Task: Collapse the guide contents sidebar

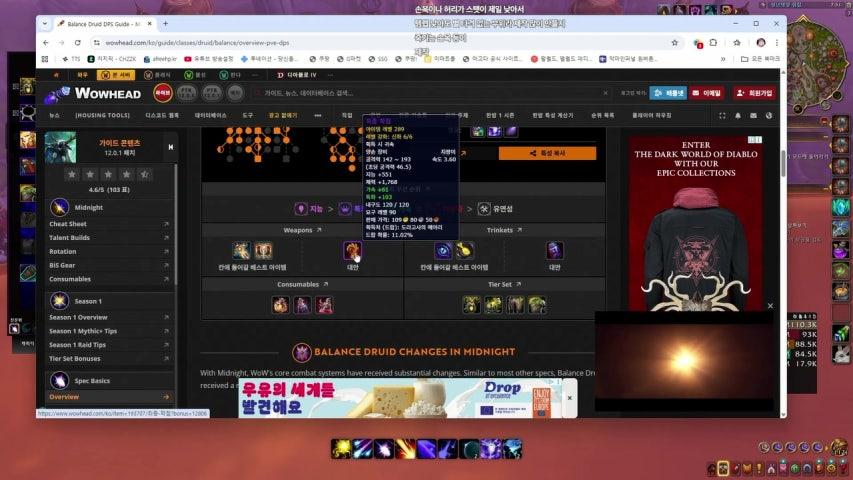Action: [x=171, y=147]
